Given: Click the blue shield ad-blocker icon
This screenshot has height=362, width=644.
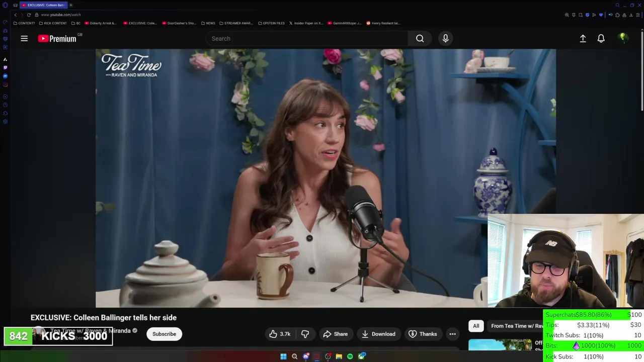Looking at the screenshot, I should [587, 15].
